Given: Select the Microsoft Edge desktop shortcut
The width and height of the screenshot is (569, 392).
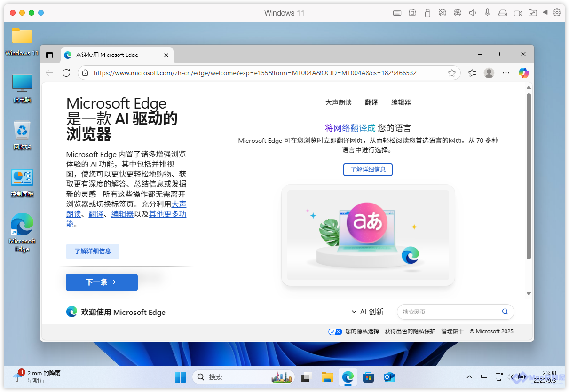Looking at the screenshot, I should pos(22,232).
